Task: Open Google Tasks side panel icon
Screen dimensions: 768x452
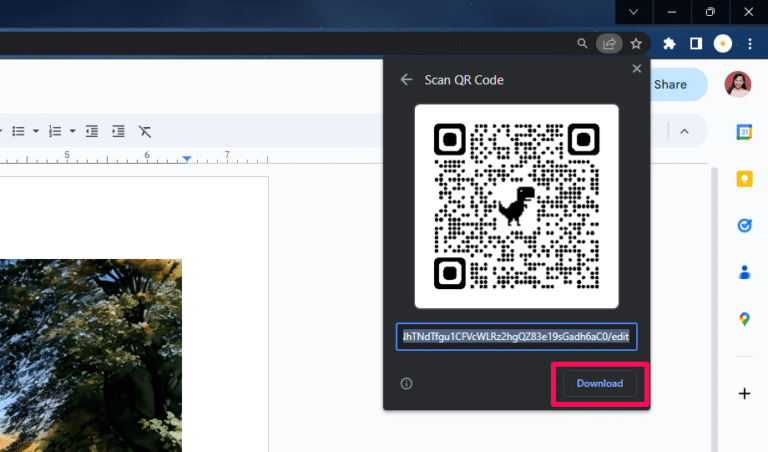Action: [744, 226]
